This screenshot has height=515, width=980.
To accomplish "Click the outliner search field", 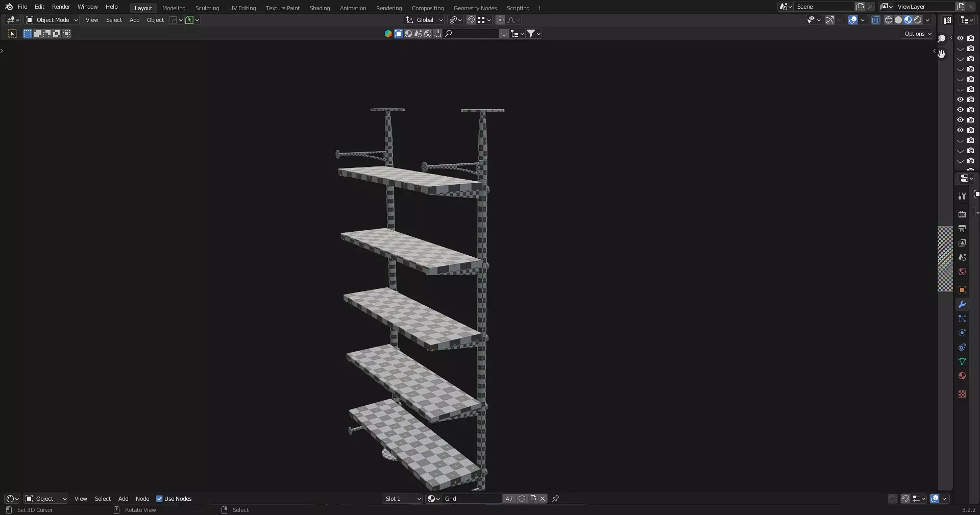I will coord(471,34).
